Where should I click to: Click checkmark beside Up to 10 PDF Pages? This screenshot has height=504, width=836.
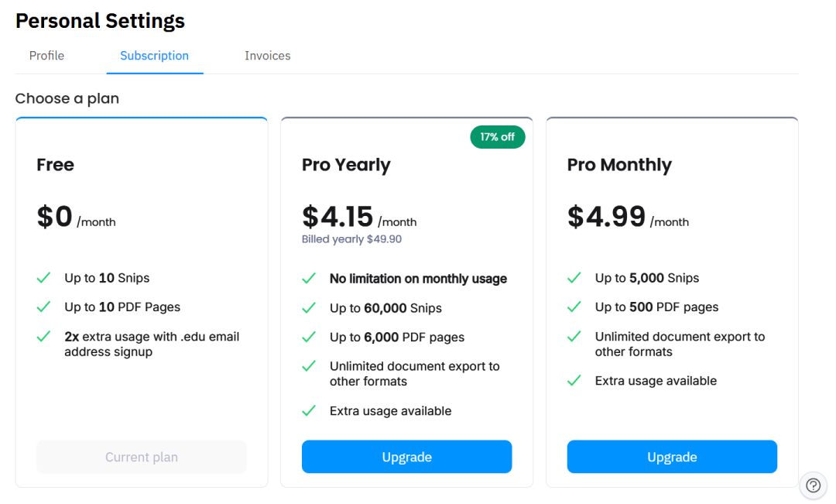tap(44, 307)
